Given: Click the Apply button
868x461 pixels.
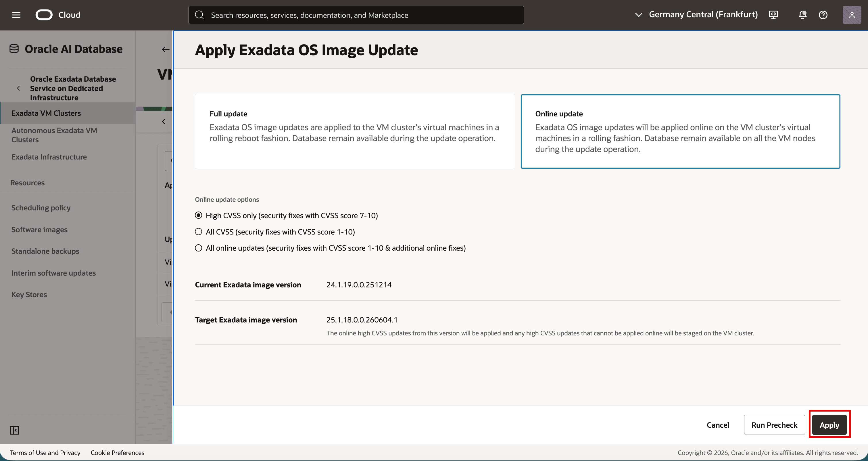Looking at the screenshot, I should (829, 424).
